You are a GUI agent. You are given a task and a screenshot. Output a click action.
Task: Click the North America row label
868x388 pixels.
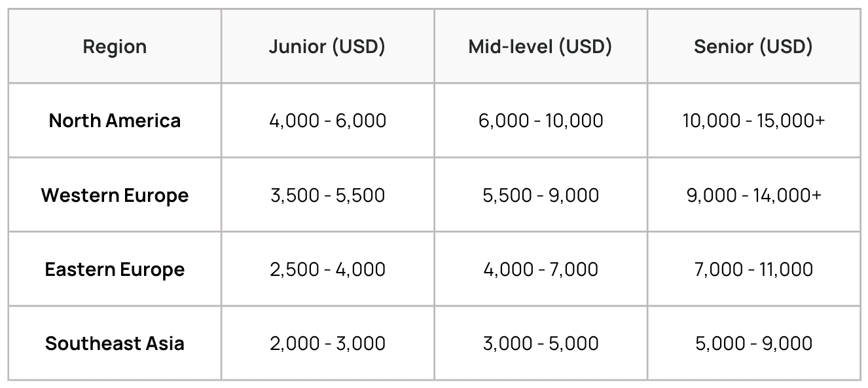[x=115, y=121]
